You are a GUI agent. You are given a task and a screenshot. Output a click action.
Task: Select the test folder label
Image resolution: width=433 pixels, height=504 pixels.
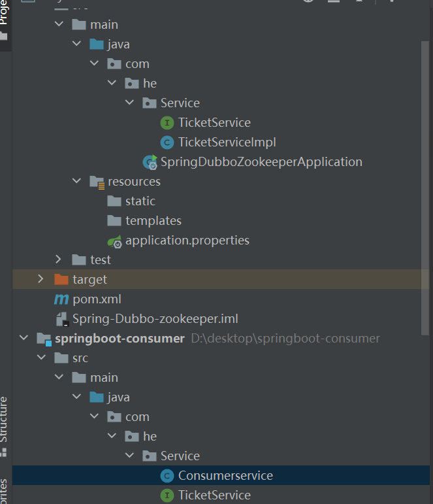101,260
